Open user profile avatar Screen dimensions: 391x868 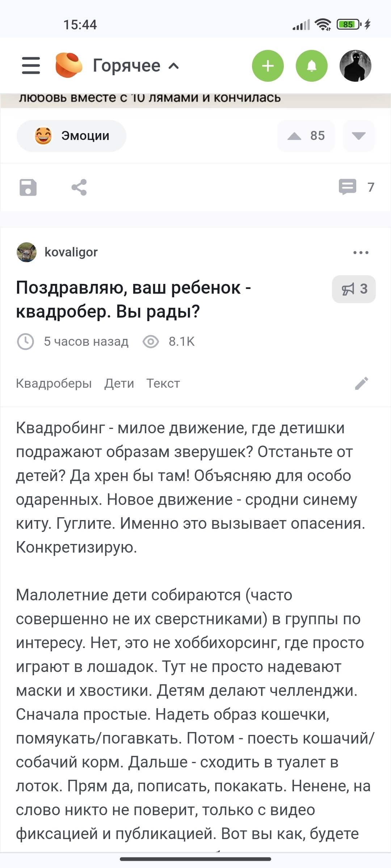pos(355,66)
